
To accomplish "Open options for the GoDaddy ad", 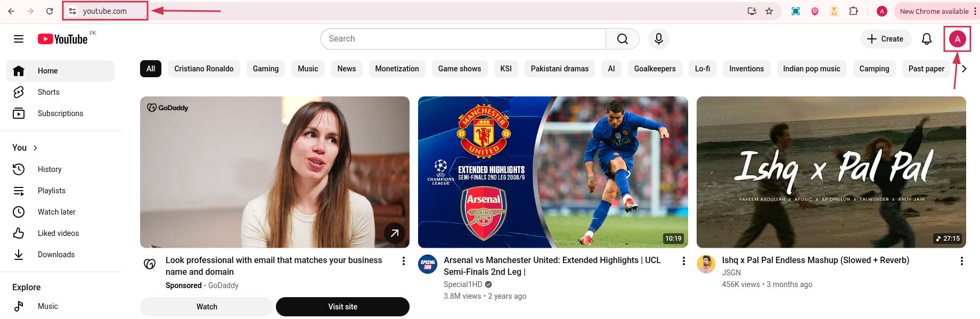I will click(404, 261).
